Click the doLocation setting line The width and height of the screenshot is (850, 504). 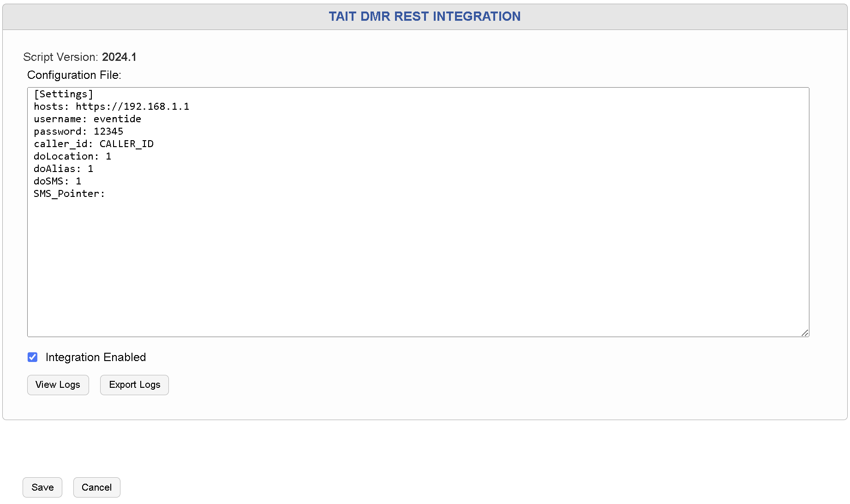72,156
